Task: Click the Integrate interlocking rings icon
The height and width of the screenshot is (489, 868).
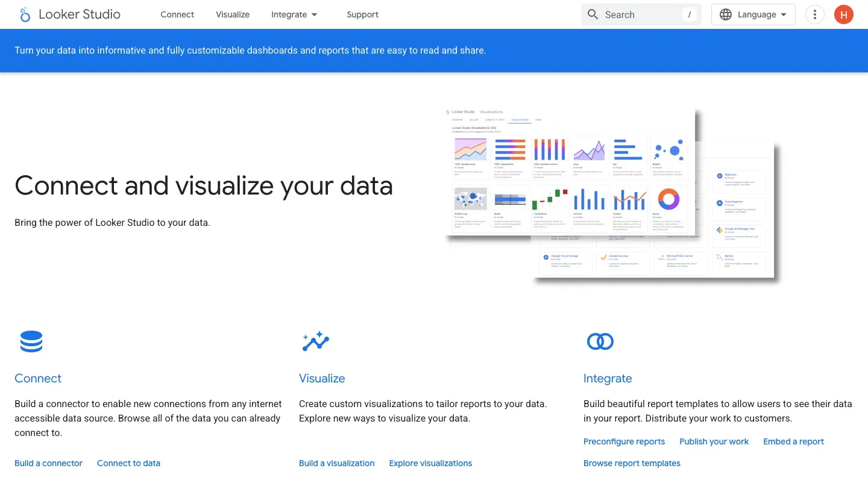Action: coord(600,341)
